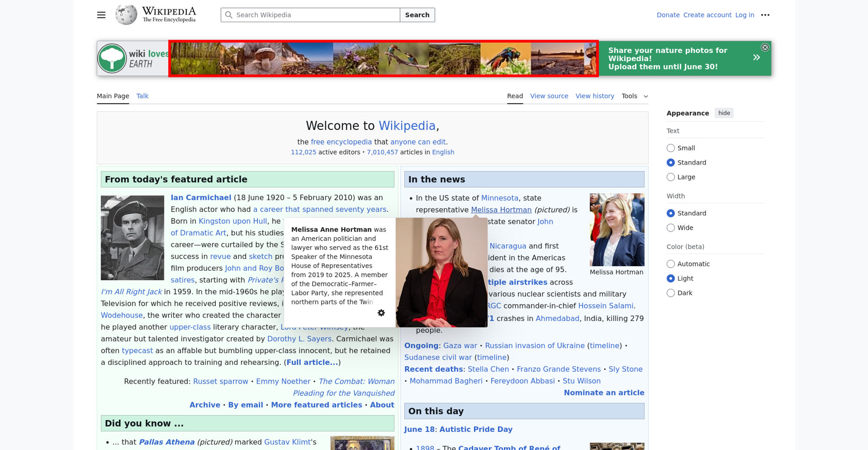Viewport: 868px width, 450px height.
Task: Select Wide width option
Action: tap(671, 228)
